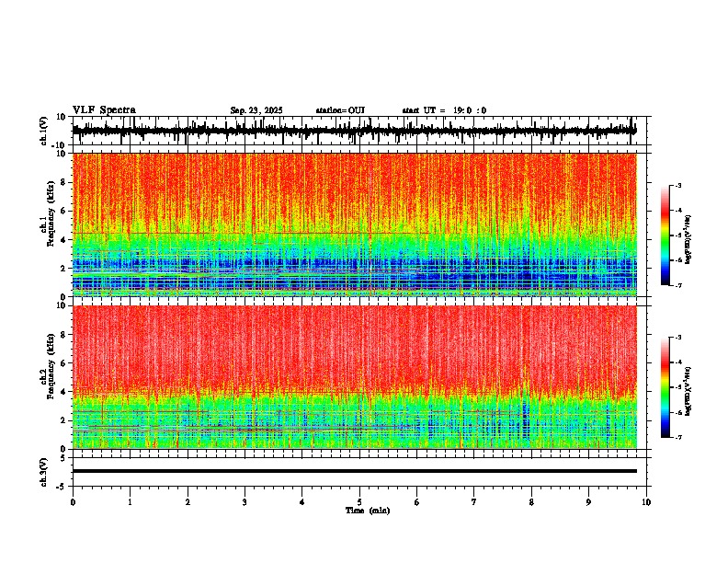The image size is (728, 563).
Task: Click time axis tick label "10" at the bottom
Action: click(646, 502)
